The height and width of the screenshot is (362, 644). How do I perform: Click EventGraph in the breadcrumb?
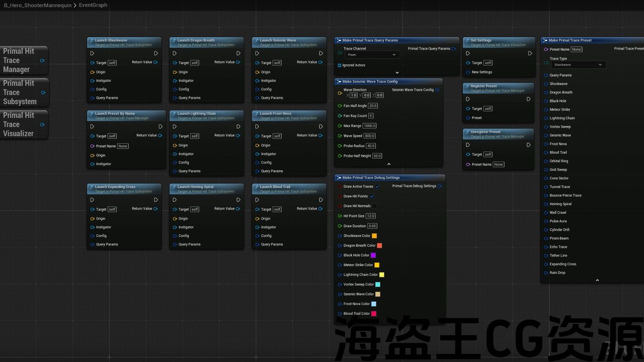93,5
